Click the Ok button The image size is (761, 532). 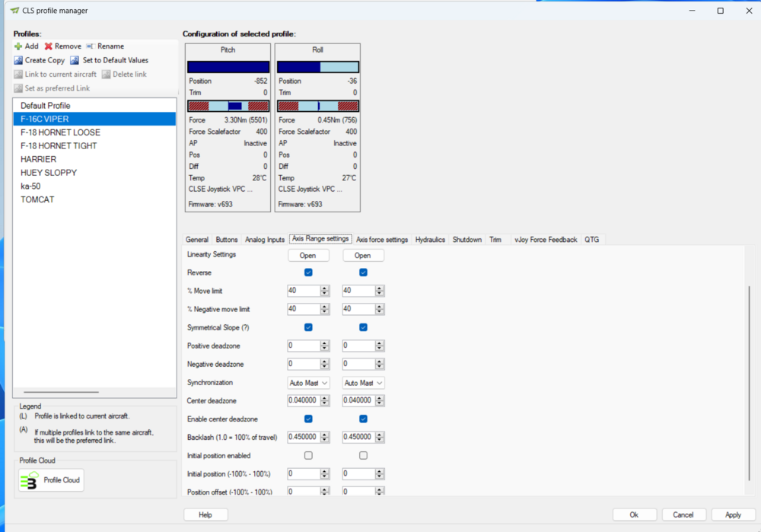635,514
